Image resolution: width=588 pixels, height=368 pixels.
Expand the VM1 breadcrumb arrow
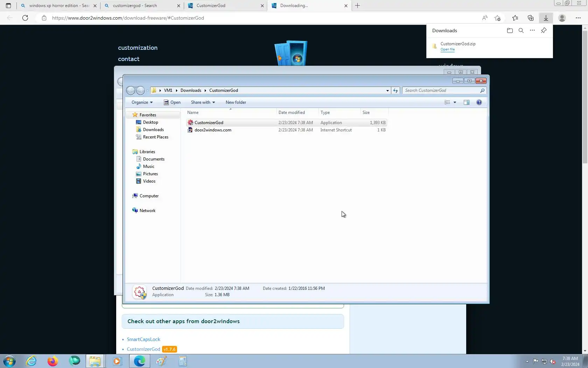176,90
